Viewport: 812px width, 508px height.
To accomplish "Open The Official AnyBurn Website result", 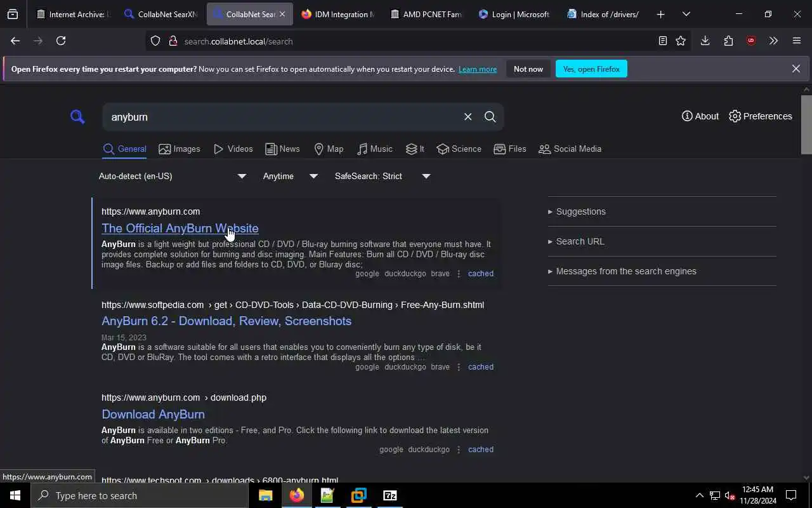I will (x=180, y=228).
